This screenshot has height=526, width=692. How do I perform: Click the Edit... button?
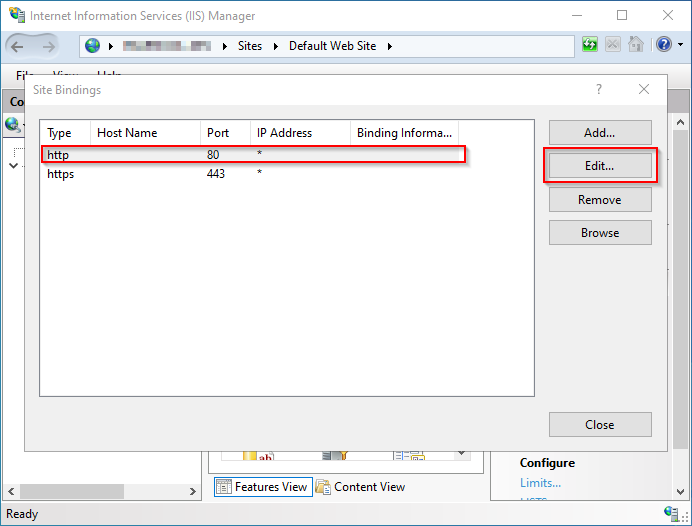pyautogui.click(x=600, y=166)
